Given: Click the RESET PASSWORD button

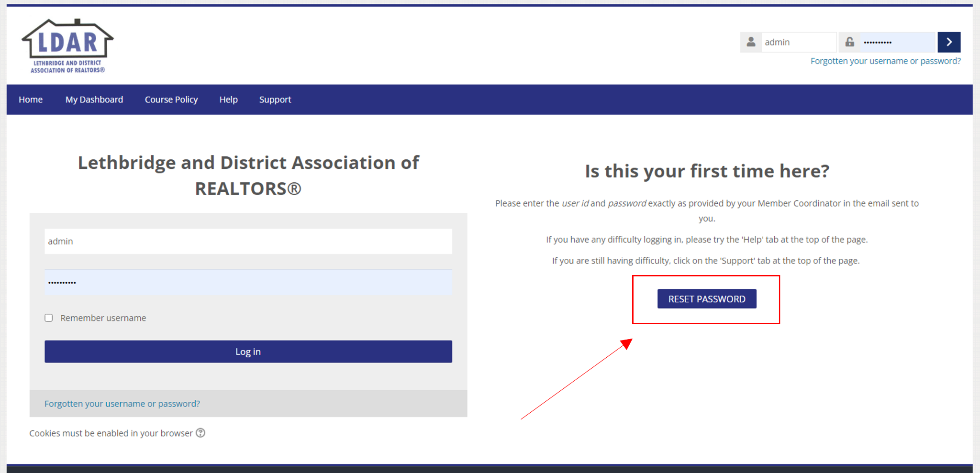Looking at the screenshot, I should tap(706, 299).
